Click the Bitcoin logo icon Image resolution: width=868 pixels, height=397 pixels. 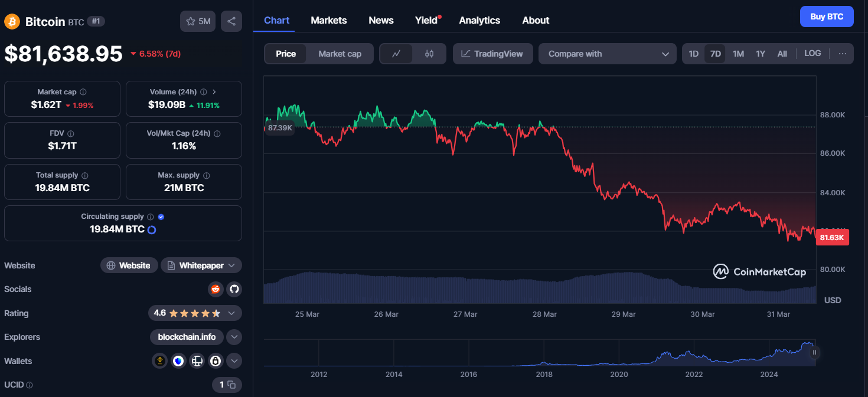[x=12, y=22]
